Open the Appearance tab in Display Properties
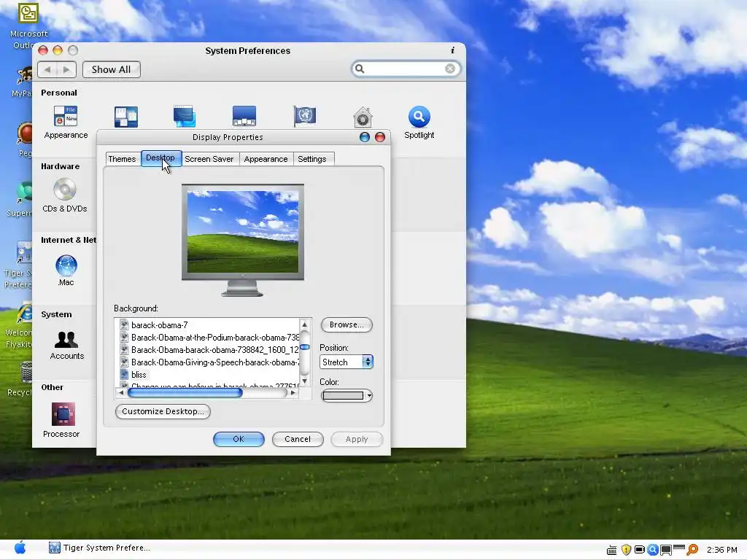Screen dimensions: 747x560 tap(266, 159)
